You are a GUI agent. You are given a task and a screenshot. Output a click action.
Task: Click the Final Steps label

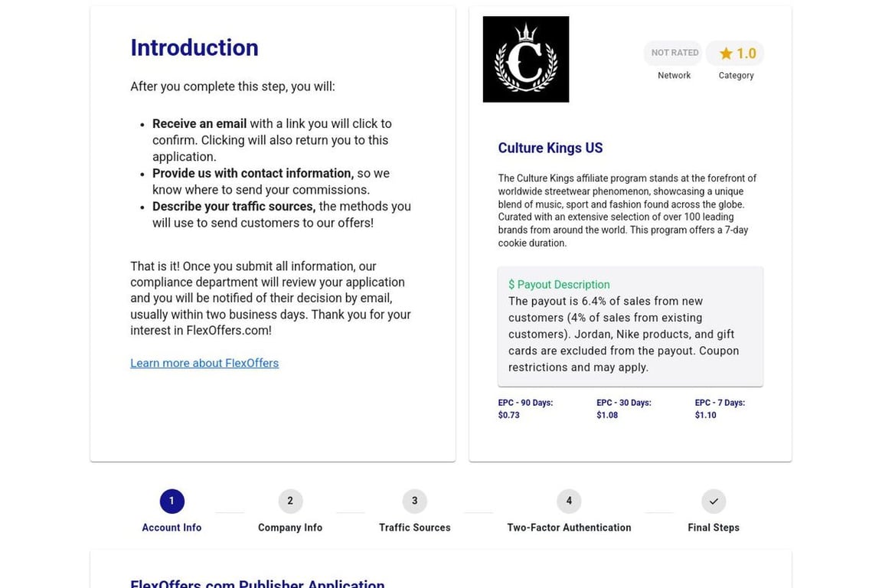click(714, 528)
